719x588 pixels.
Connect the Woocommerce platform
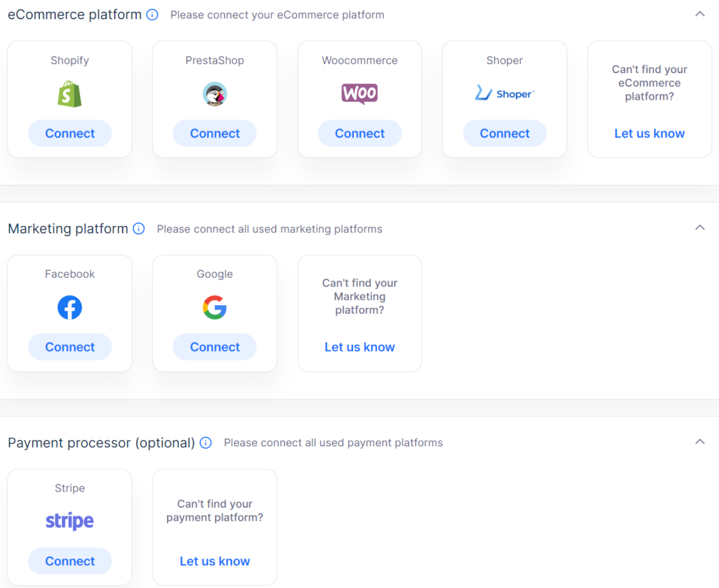tap(359, 133)
